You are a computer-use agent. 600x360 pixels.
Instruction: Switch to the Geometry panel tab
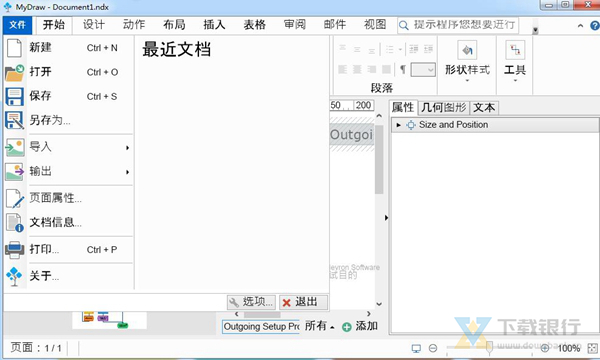pos(444,108)
